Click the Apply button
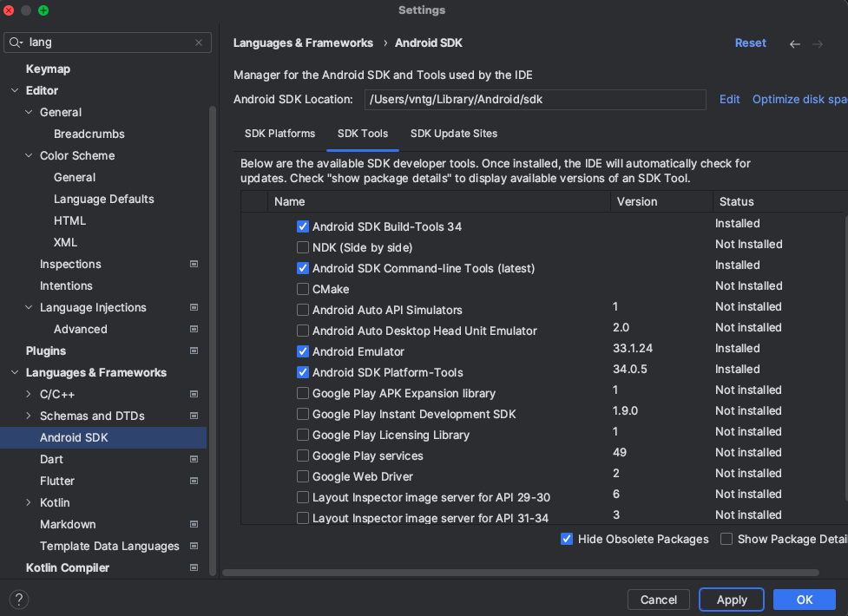The width and height of the screenshot is (848, 616). [731, 600]
